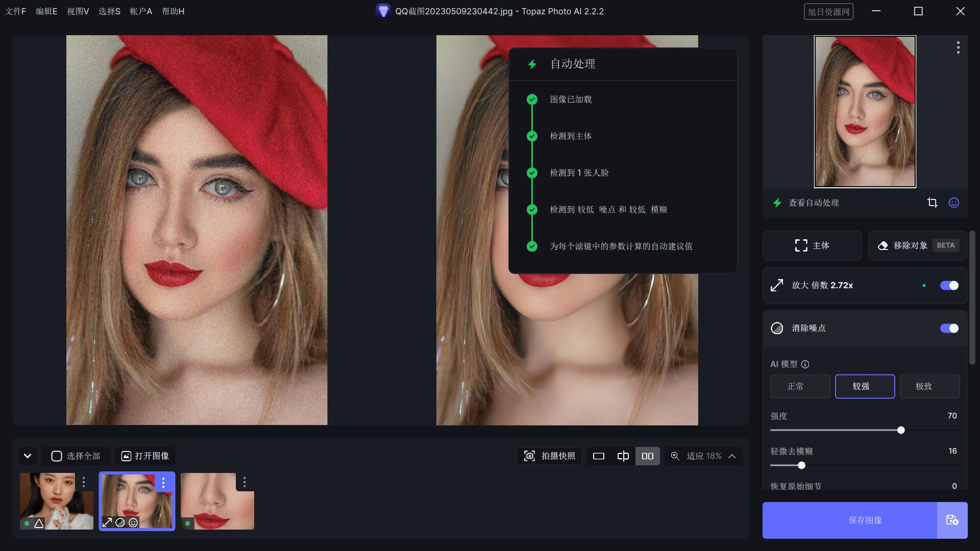Image resolution: width=980 pixels, height=551 pixels.
Task: Open three-dot menu on third tray thumbnail
Action: click(244, 482)
